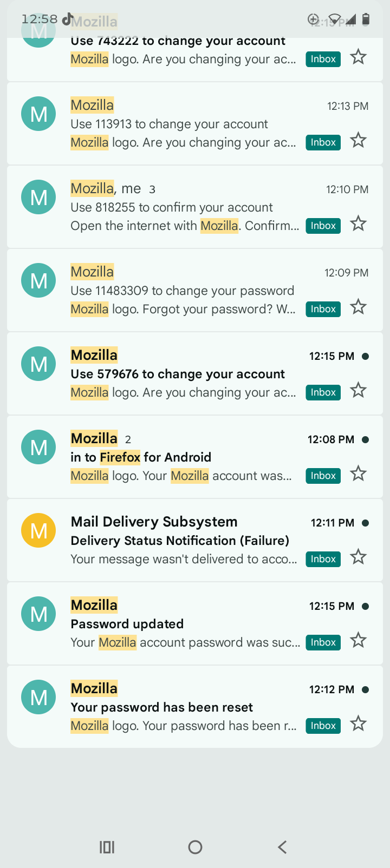Screen dimensions: 390x868
Task: Open Android recent apps button
Action: pyautogui.click(x=107, y=847)
